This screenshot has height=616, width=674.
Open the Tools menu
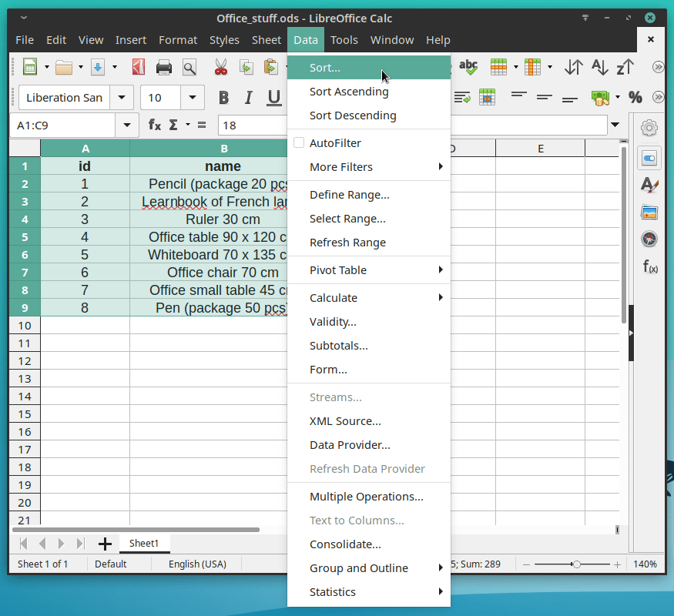coord(344,40)
